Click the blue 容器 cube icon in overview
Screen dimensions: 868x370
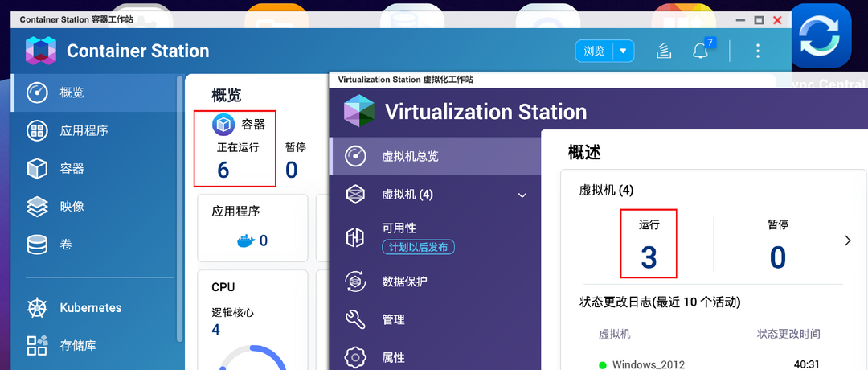223,125
